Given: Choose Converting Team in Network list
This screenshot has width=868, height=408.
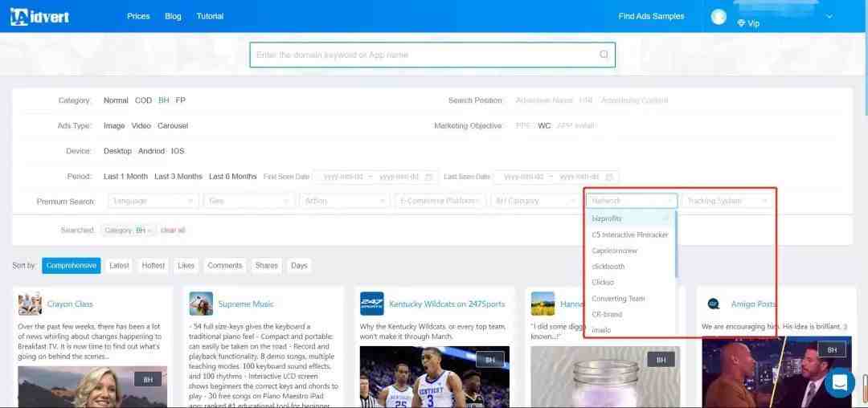Looking at the screenshot, I should click(x=630, y=299).
